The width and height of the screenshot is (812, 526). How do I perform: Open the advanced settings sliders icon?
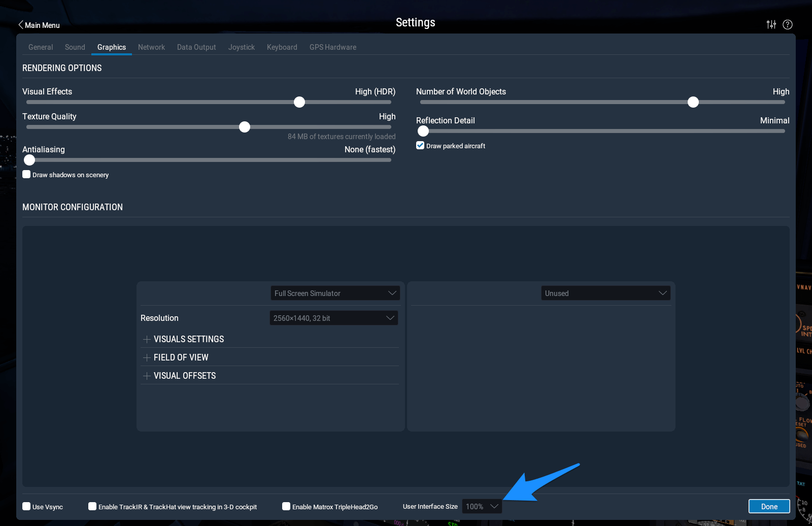click(771, 24)
